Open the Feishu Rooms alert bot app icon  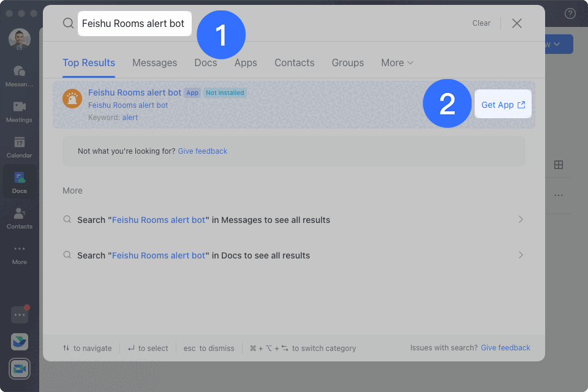(72, 99)
